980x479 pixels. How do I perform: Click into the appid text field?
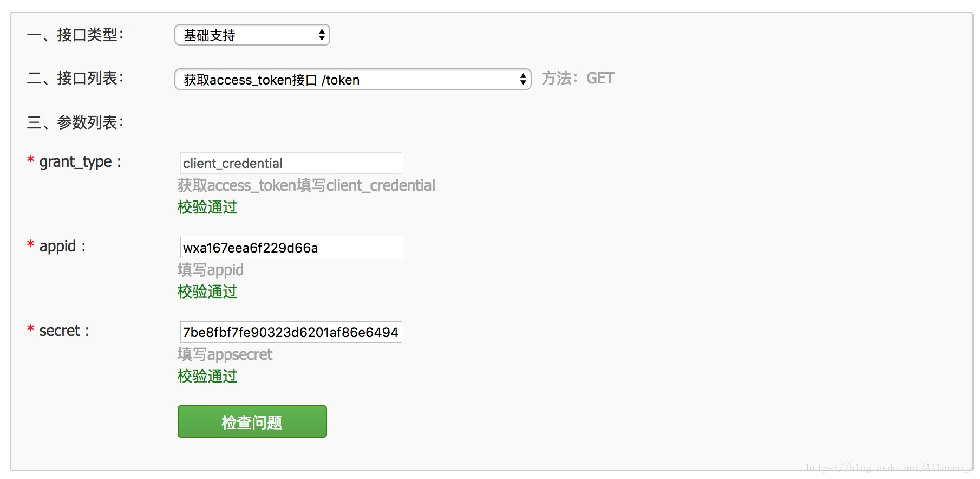click(x=291, y=248)
